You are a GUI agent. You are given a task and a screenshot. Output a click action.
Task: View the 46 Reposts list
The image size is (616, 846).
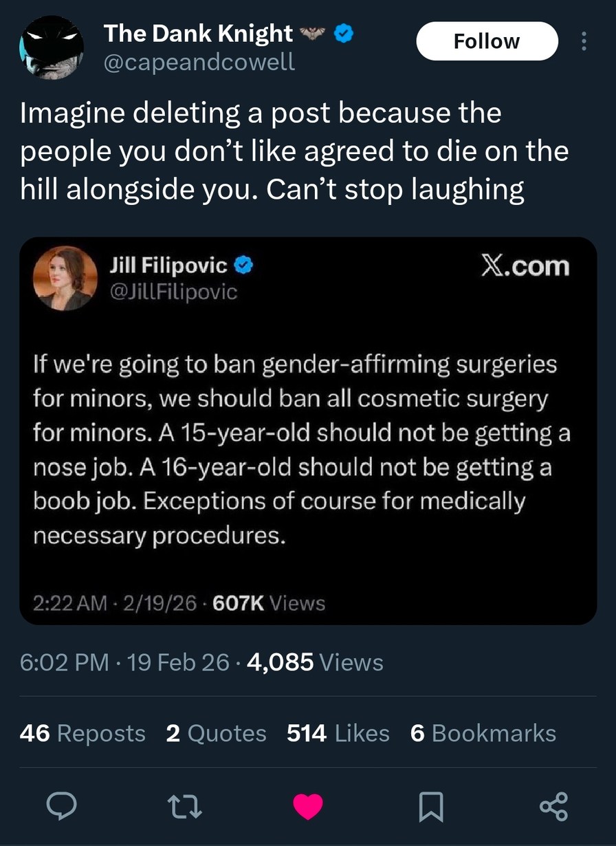click(x=82, y=733)
